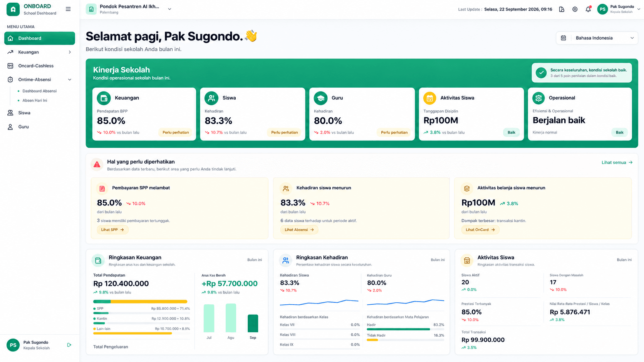Open Guru in the sidebar menu

tap(40, 127)
